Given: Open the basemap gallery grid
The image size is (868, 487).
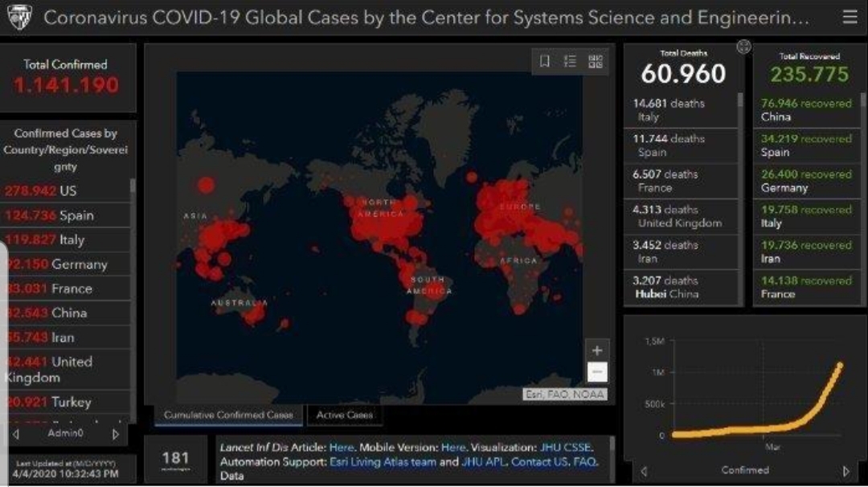Looking at the screenshot, I should tap(596, 61).
